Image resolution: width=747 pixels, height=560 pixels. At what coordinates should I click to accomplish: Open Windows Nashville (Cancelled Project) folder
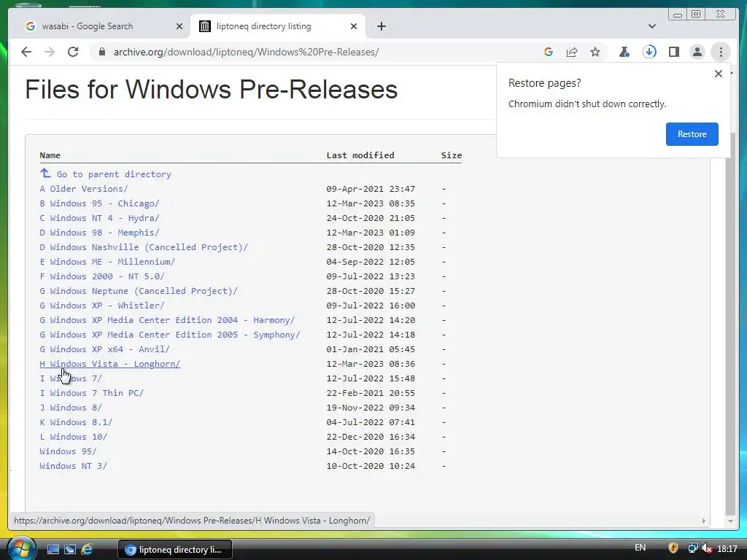click(144, 247)
